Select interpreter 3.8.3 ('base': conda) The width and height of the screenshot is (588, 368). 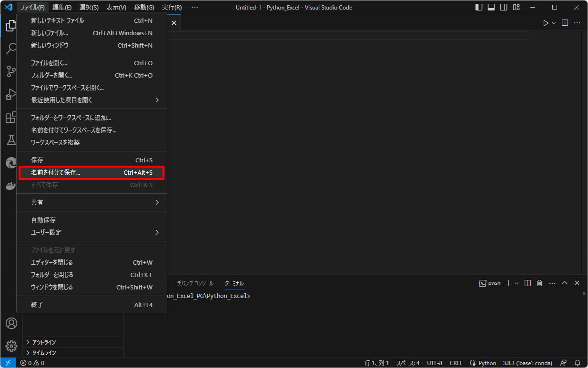coord(527,363)
